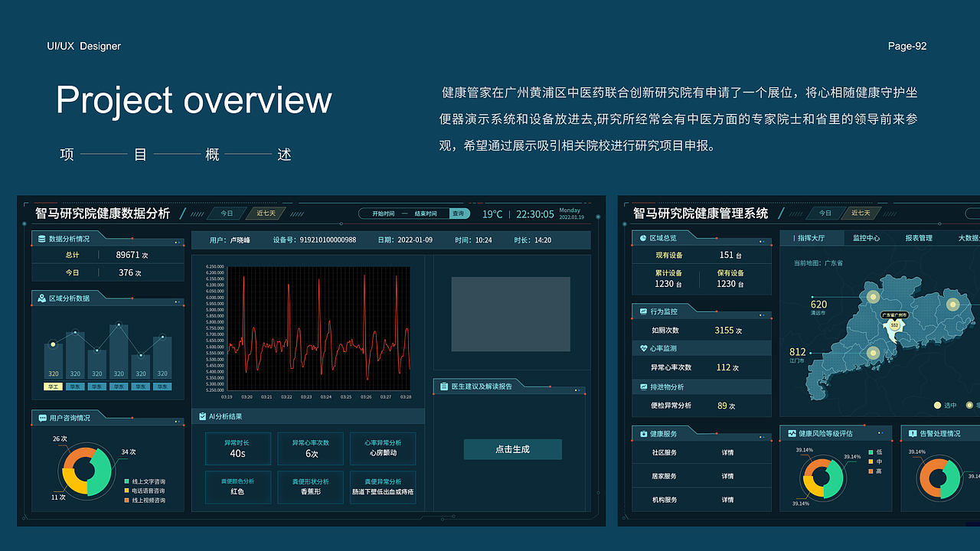Click the 总计 89671 次 value

(x=132, y=255)
